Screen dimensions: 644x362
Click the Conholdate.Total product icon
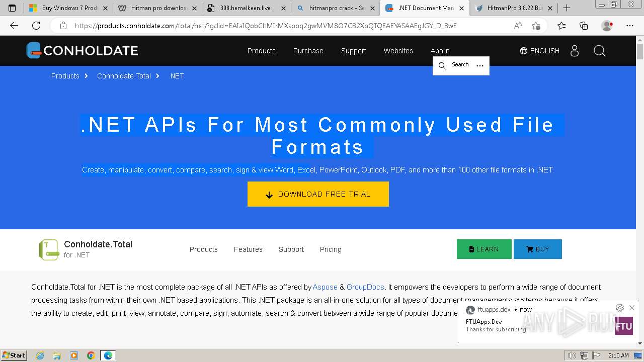pos(49,250)
